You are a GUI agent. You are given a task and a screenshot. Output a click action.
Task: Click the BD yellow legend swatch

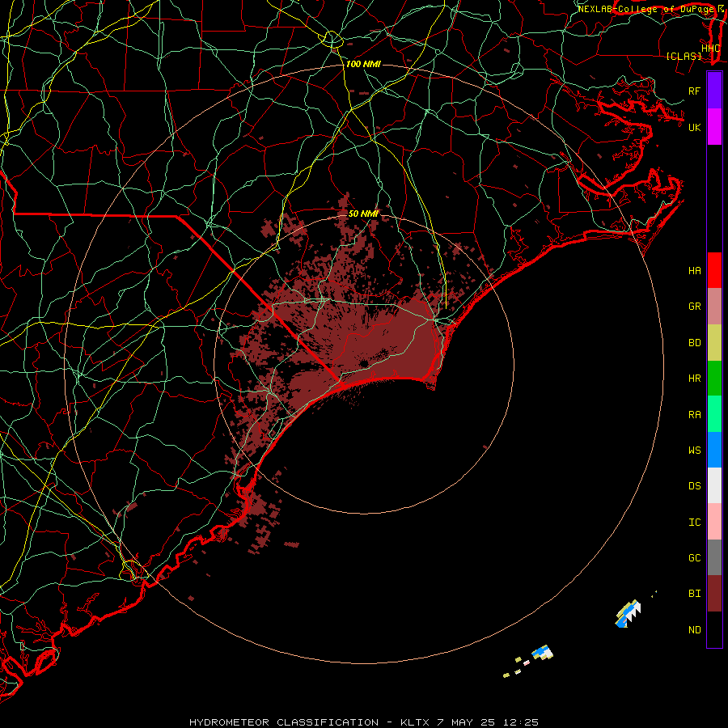pyautogui.click(x=714, y=343)
